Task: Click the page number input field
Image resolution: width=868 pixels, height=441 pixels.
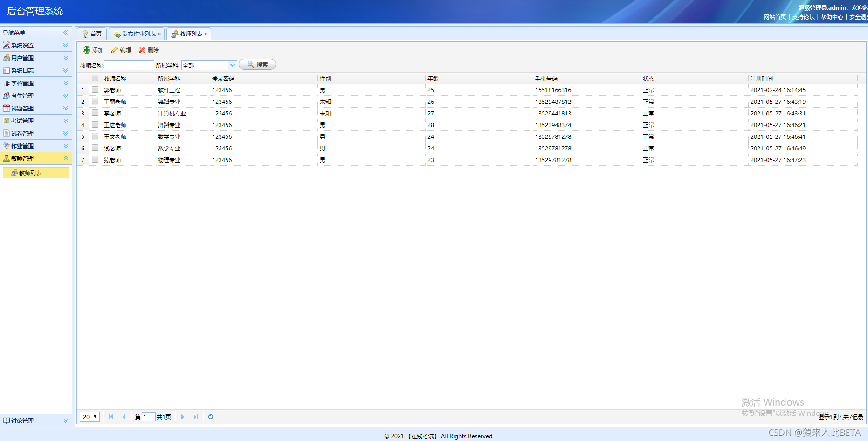Action: [149, 417]
